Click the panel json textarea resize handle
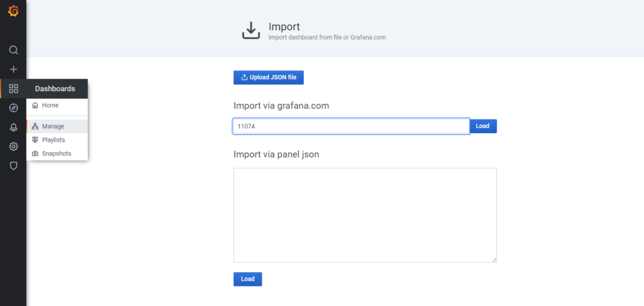Image resolution: width=644 pixels, height=306 pixels. tap(494, 260)
